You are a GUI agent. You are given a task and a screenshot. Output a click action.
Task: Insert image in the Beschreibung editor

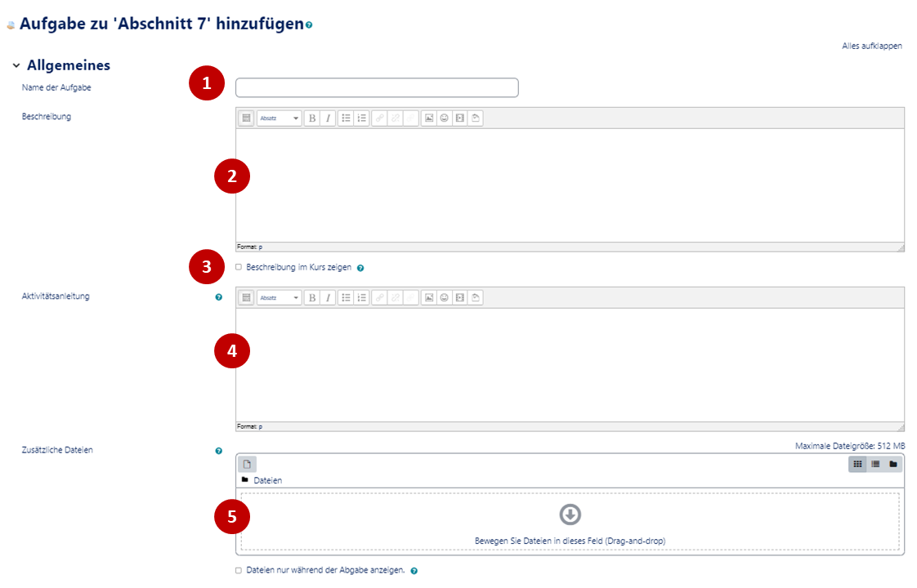[x=428, y=118]
